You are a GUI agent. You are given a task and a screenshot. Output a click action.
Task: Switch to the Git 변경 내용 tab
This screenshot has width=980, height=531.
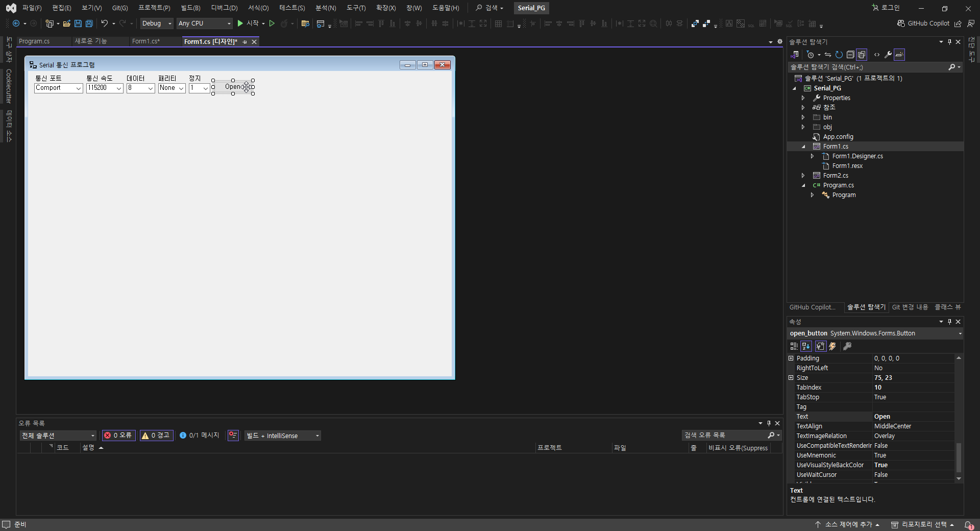[910, 307]
